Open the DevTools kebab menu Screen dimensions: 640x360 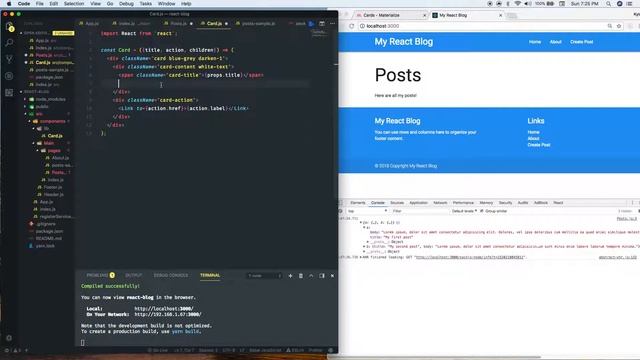633,203
